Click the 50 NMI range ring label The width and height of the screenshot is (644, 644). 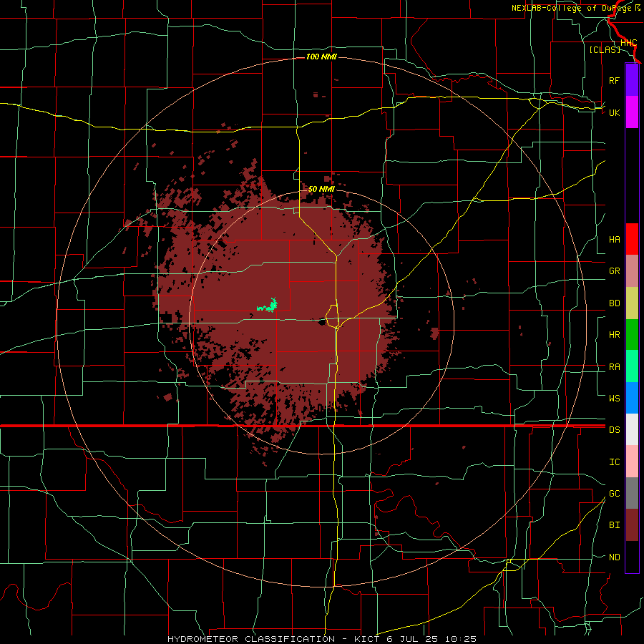click(x=321, y=189)
